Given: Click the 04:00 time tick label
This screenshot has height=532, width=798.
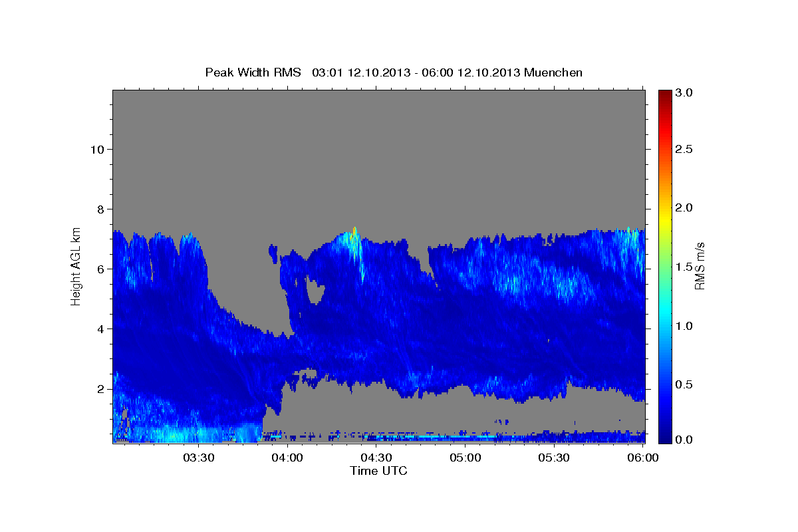Looking at the screenshot, I should pos(287,458).
